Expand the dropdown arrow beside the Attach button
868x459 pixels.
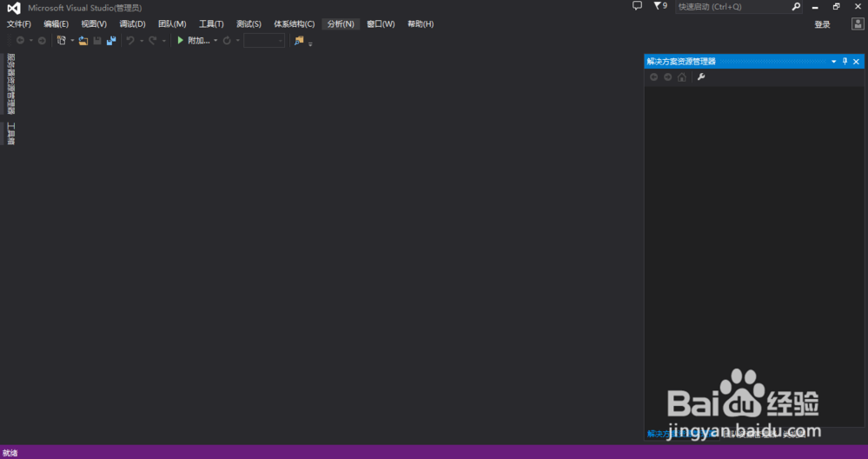pyautogui.click(x=215, y=41)
